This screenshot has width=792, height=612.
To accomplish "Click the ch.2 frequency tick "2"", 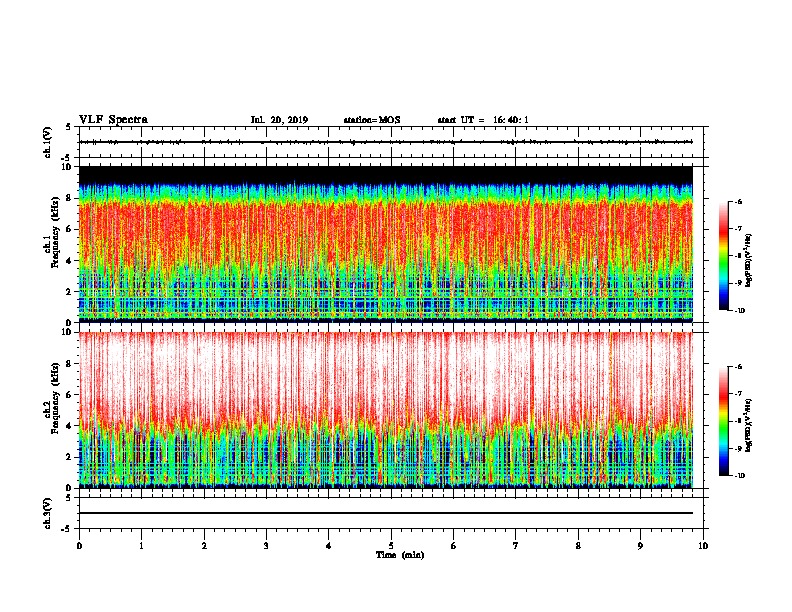I will click(x=69, y=457).
